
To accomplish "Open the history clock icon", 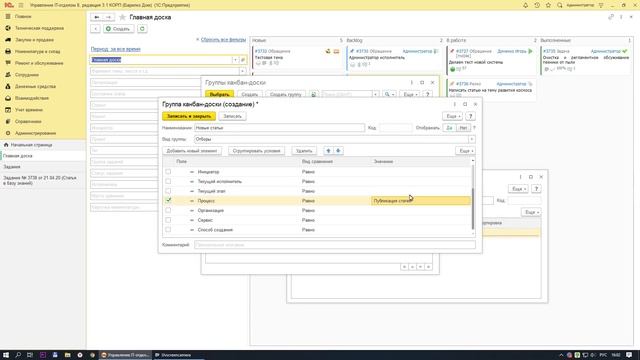I will [537, 5].
